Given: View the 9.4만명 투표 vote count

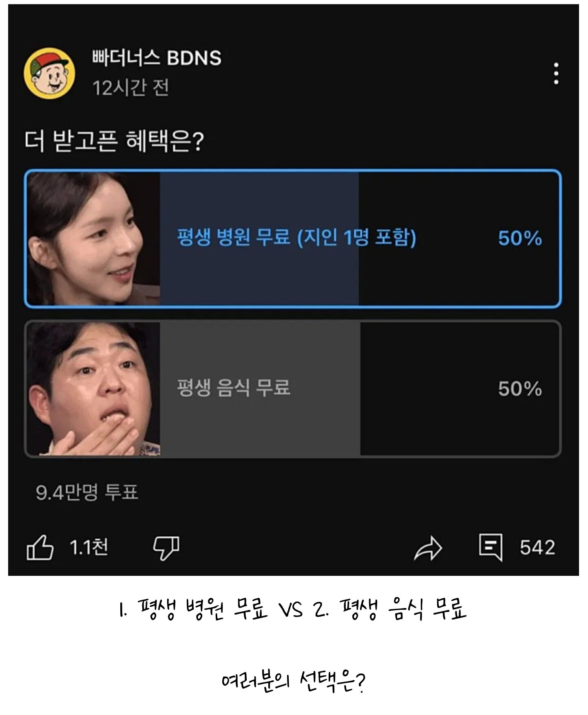Looking at the screenshot, I should [87, 493].
